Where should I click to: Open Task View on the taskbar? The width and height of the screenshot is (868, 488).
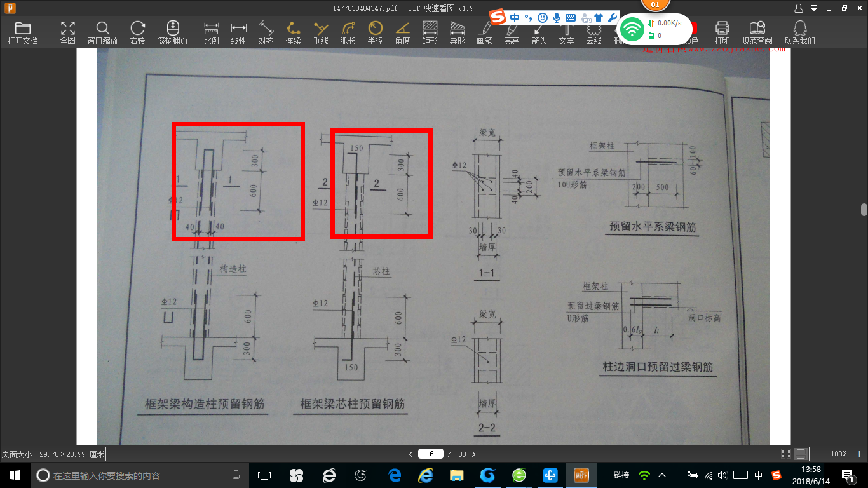[264, 475]
